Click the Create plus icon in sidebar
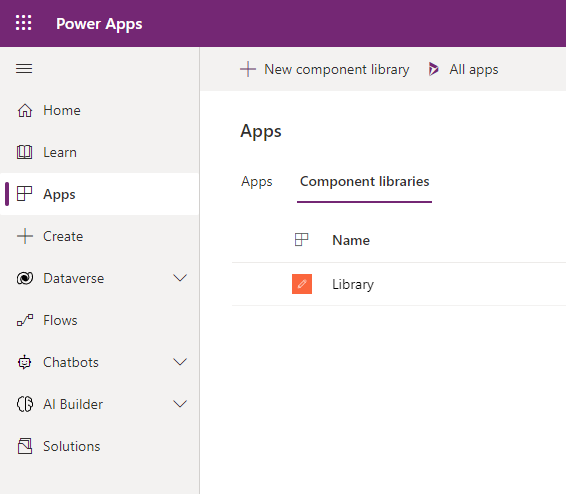 click(x=25, y=236)
